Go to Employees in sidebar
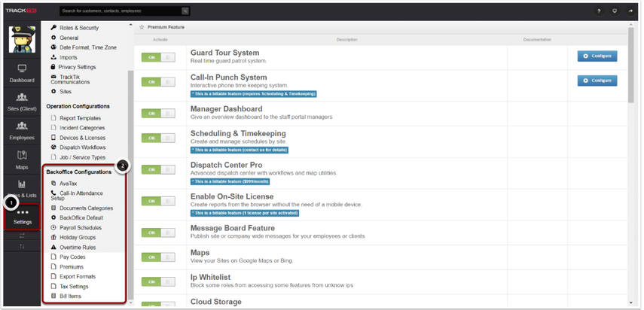The width and height of the screenshot is (644, 310). (x=22, y=130)
